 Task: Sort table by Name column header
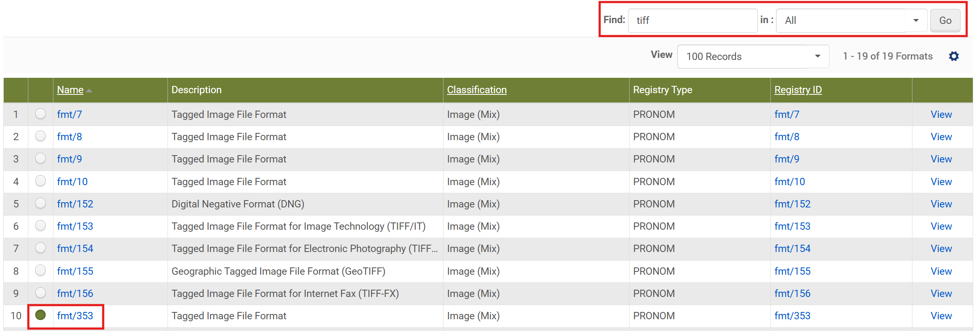pos(70,90)
